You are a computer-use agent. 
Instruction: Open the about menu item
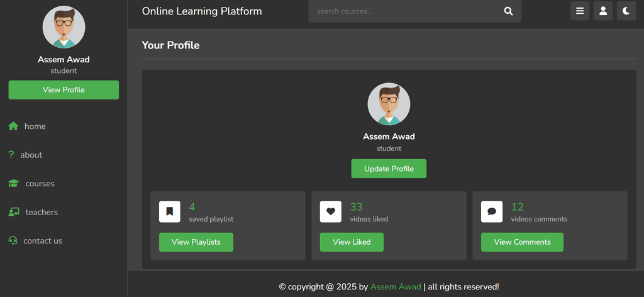(31, 155)
